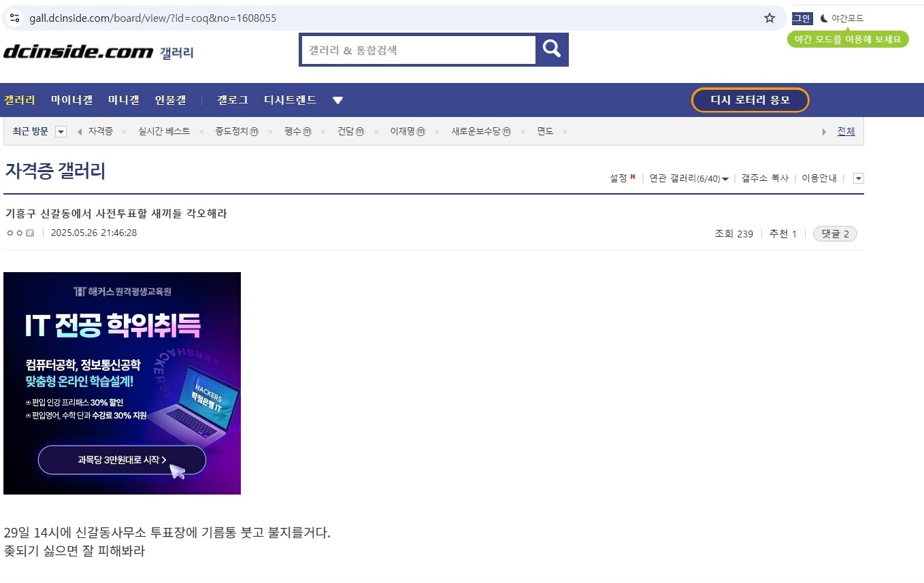Expand the navigation bar triangle menu
This screenshot has height=583, width=924.
[337, 101]
